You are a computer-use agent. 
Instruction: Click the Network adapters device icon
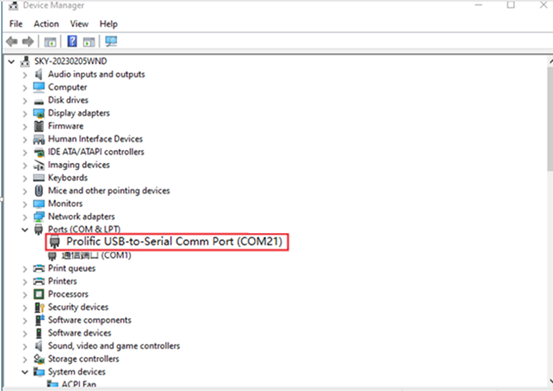tap(39, 216)
